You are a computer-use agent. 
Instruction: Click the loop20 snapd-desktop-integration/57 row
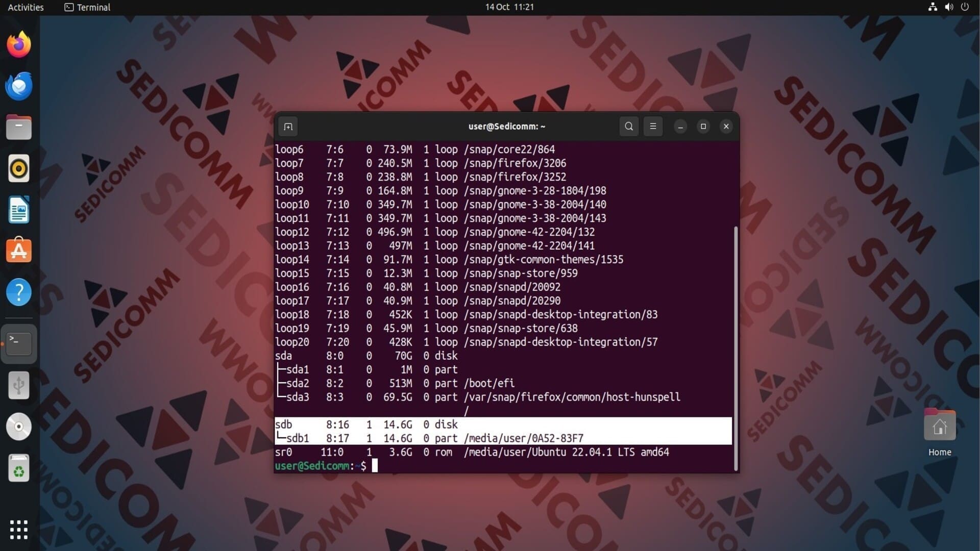coord(466,342)
